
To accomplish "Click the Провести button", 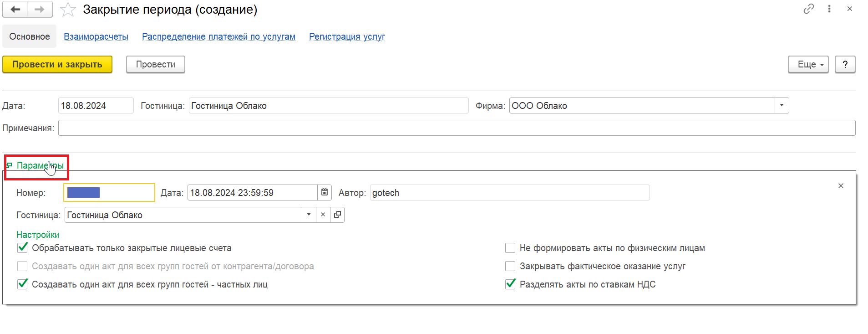I will pos(155,64).
